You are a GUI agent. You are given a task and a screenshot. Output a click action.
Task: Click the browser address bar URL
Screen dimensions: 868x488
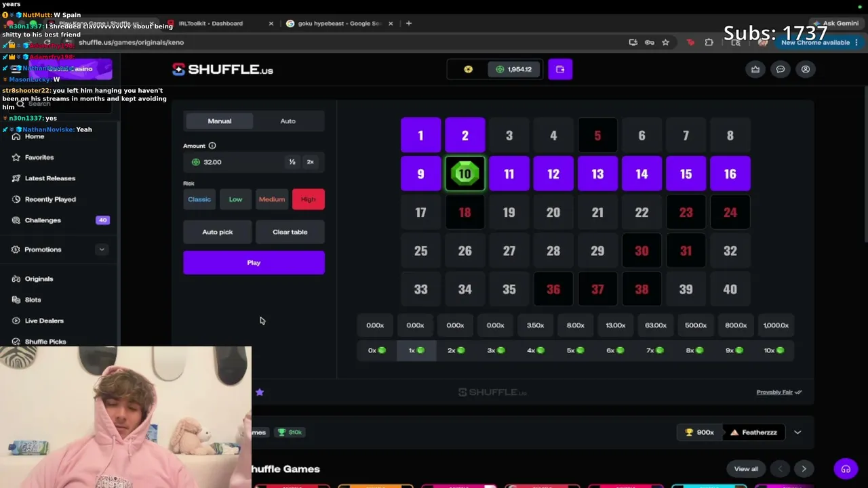pos(132,42)
